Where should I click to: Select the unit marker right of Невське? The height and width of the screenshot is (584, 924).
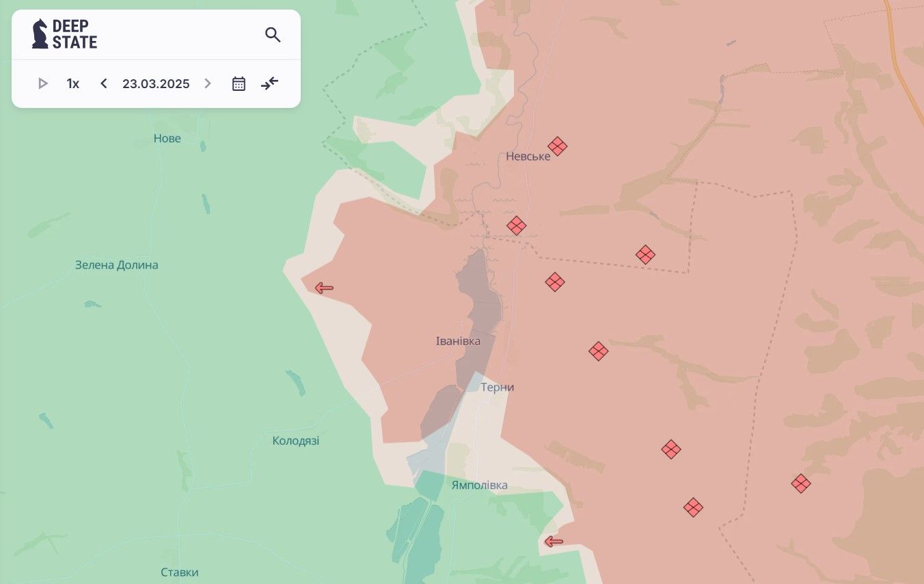(558, 146)
